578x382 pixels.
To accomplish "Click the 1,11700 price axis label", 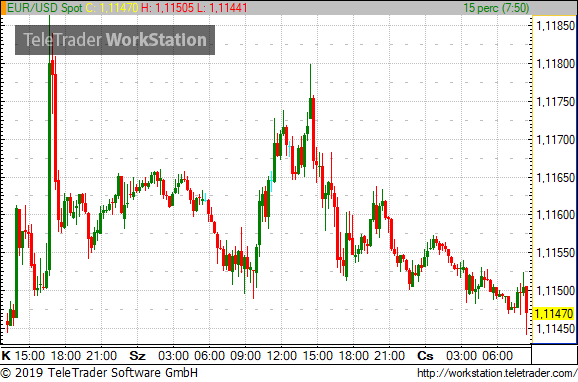I will pyautogui.click(x=556, y=140).
